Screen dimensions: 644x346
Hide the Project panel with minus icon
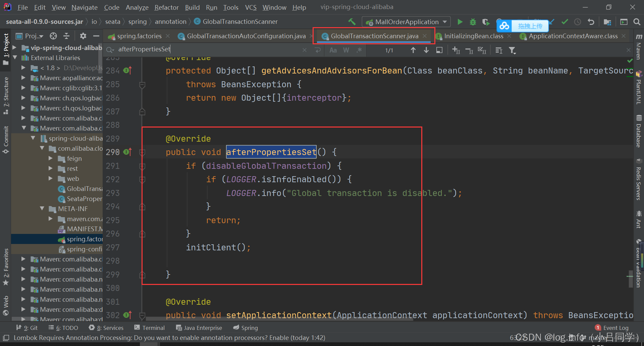(96, 36)
